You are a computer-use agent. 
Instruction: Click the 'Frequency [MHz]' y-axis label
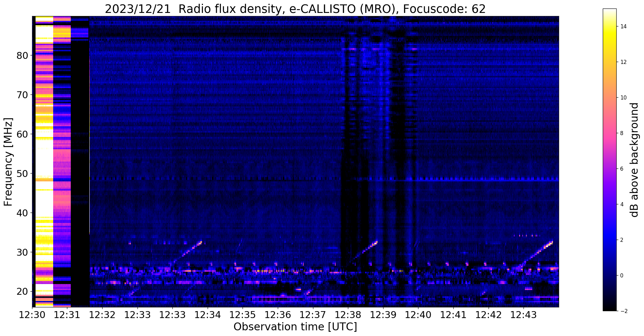pos(8,162)
